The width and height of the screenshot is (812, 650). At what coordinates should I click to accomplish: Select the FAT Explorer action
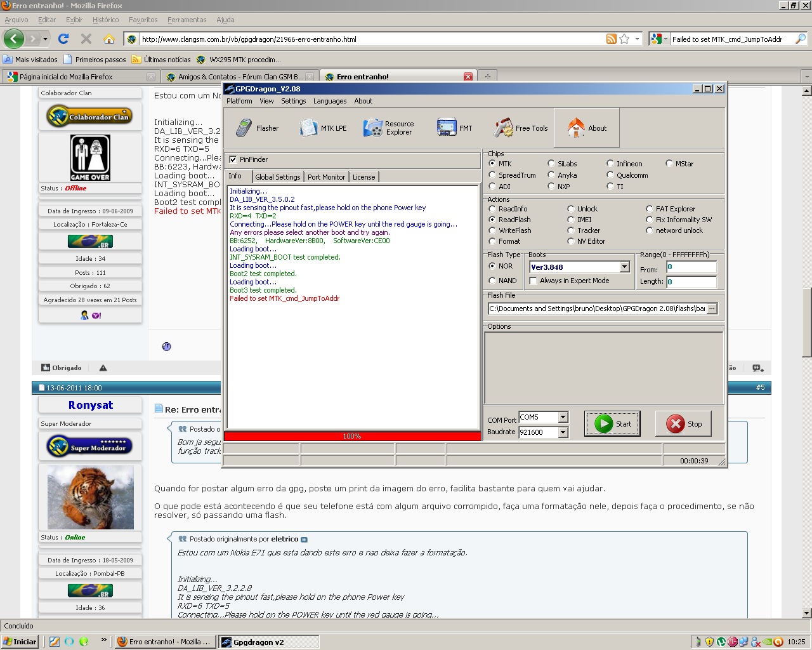650,209
